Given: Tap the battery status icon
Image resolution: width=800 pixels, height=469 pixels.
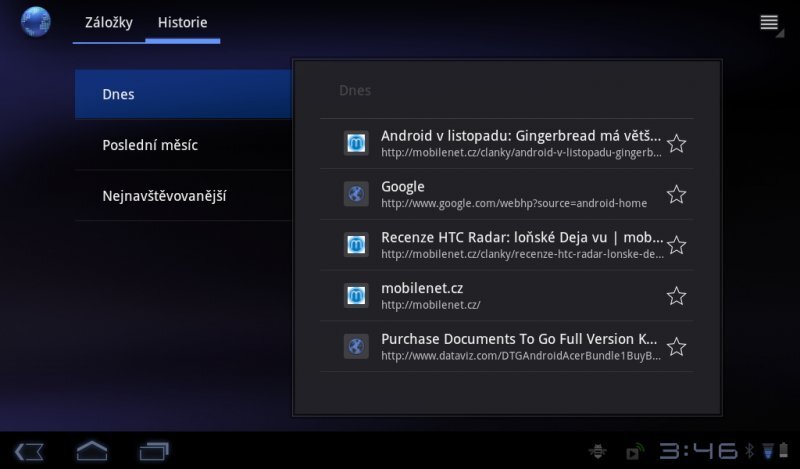Looking at the screenshot, I should click(x=784, y=451).
